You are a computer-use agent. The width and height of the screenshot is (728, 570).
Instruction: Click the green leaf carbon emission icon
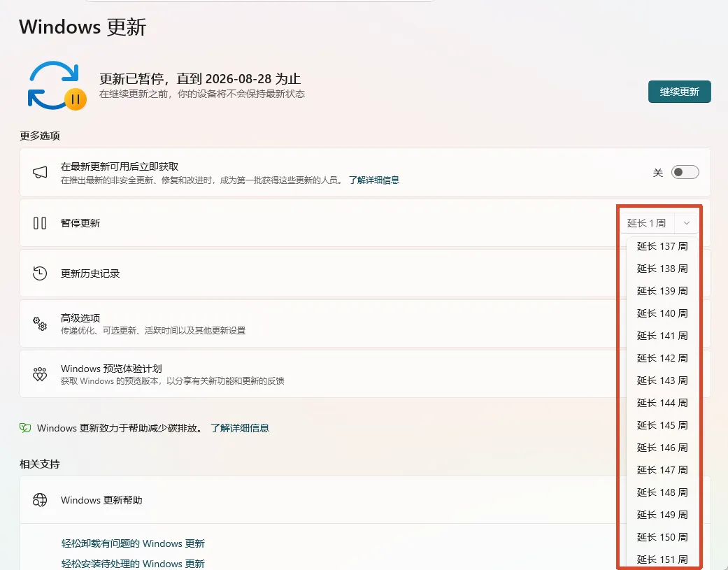point(25,428)
